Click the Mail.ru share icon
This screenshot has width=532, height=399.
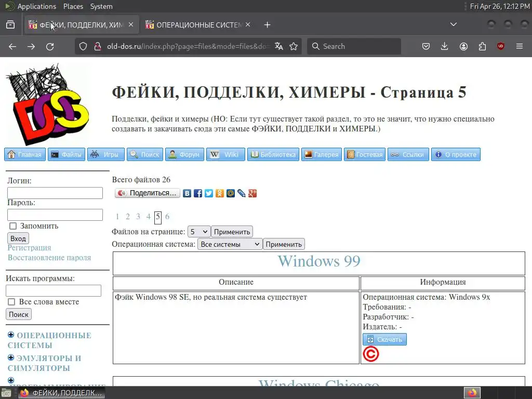click(230, 193)
